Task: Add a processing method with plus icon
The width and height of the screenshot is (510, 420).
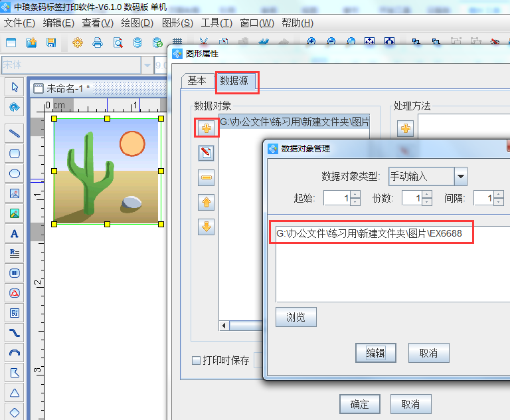Action: pos(405,128)
